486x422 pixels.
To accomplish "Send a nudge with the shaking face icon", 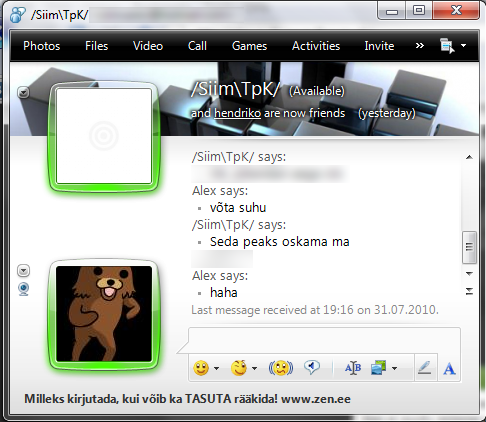I will point(281,368).
